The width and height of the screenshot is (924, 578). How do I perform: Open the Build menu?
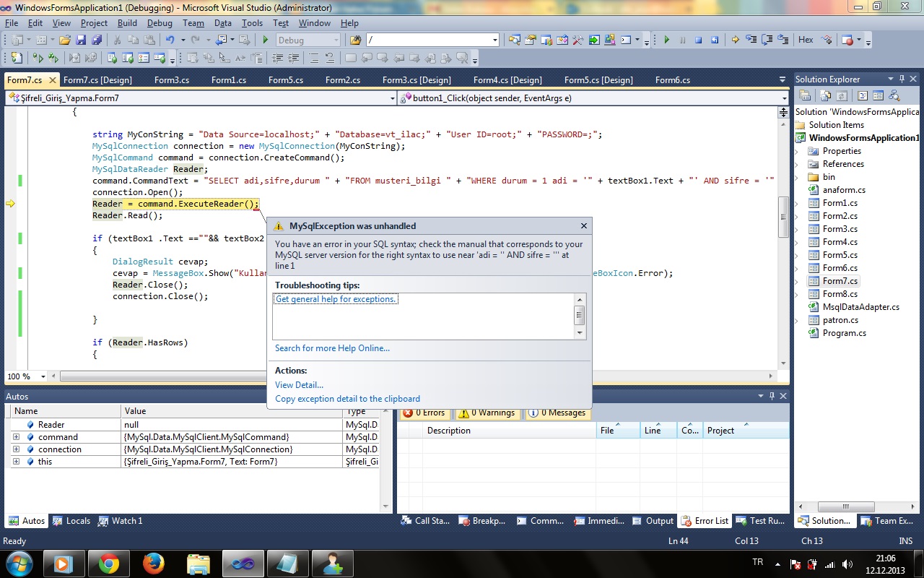[127, 23]
